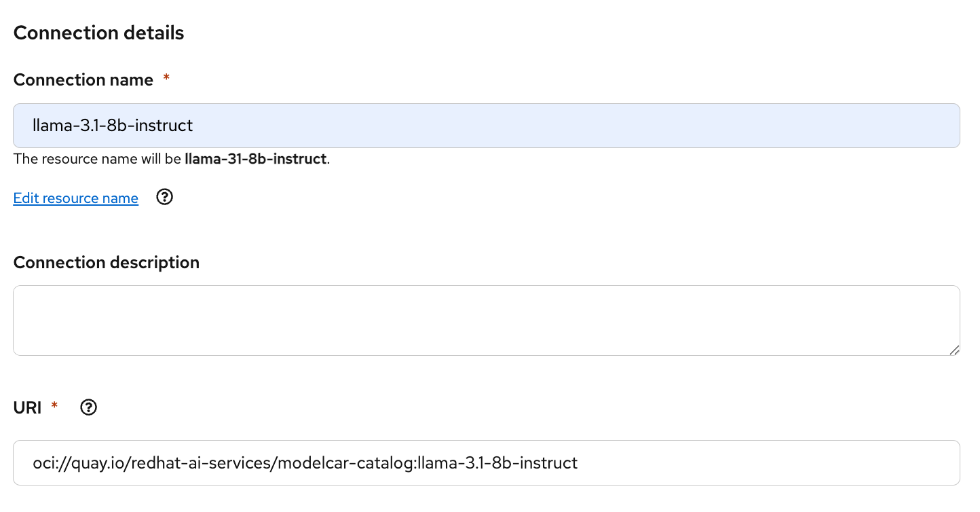Place cursor on "oci://" in URI field
Screen dimensions: 980x512
[x=48, y=463]
